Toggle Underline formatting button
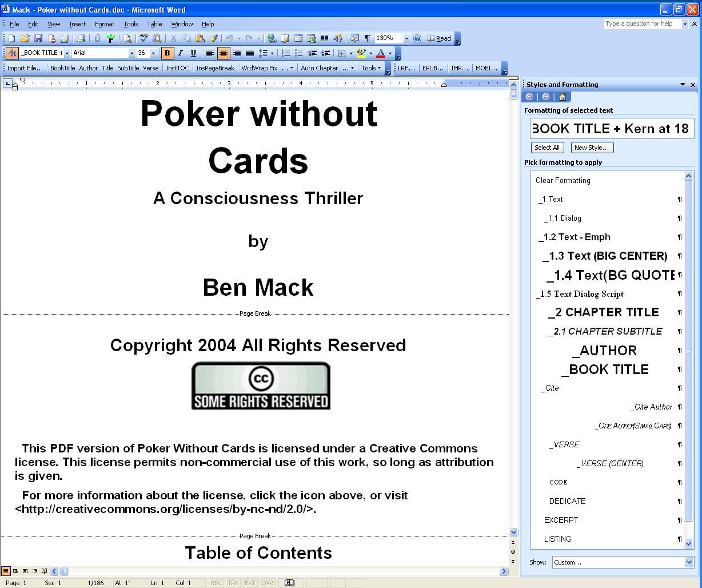Image resolution: width=702 pixels, height=588 pixels. click(x=193, y=53)
